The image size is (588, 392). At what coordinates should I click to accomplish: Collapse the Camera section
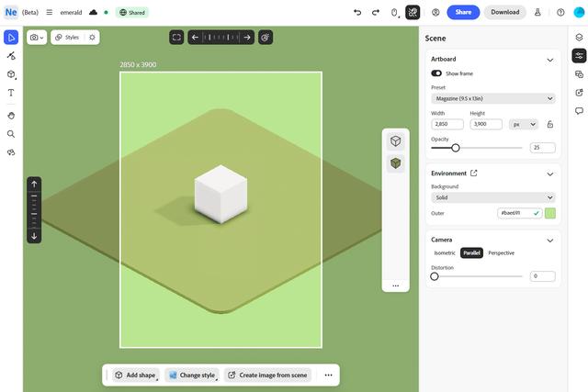(549, 240)
